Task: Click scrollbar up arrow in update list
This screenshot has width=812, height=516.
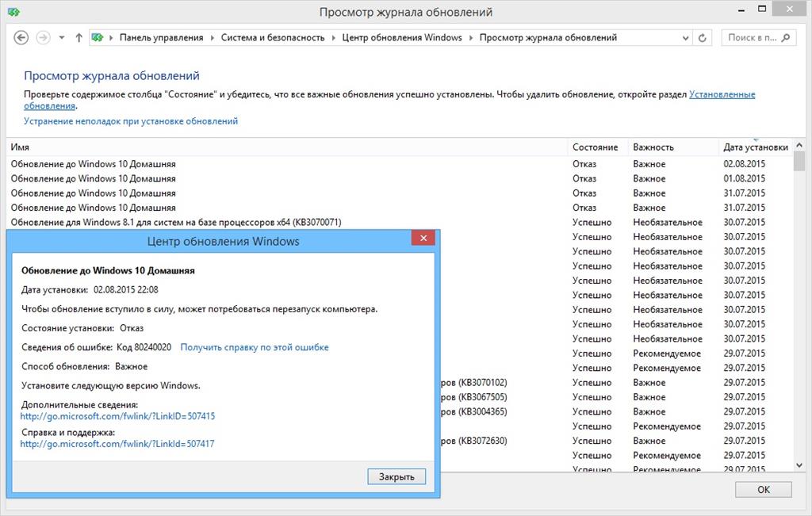Action: pyautogui.click(x=799, y=145)
